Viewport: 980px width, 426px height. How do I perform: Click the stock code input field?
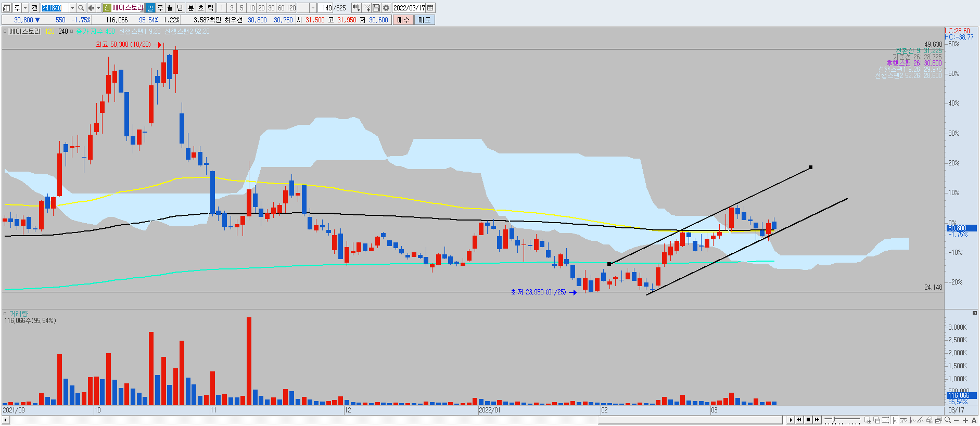[x=55, y=8]
